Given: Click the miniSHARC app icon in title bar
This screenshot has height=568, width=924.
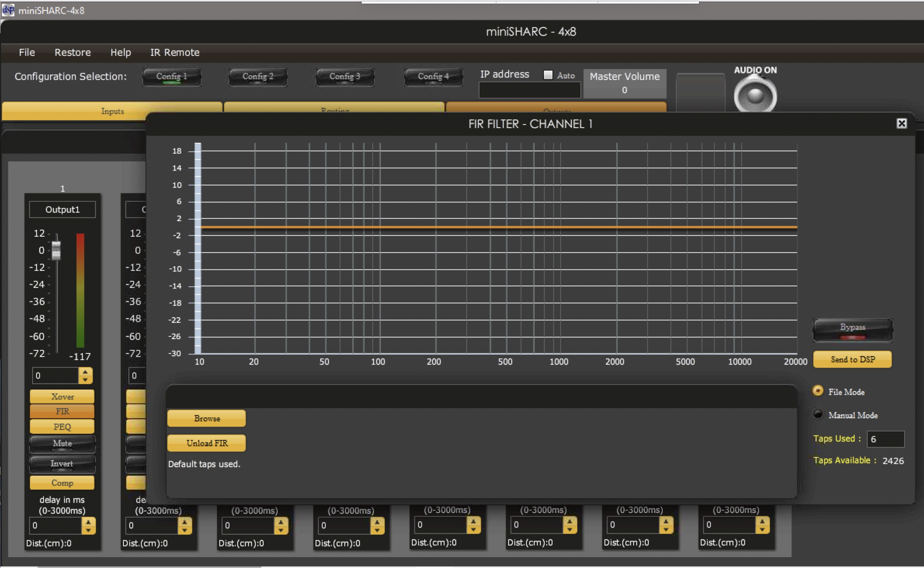Looking at the screenshot, I should [8, 10].
